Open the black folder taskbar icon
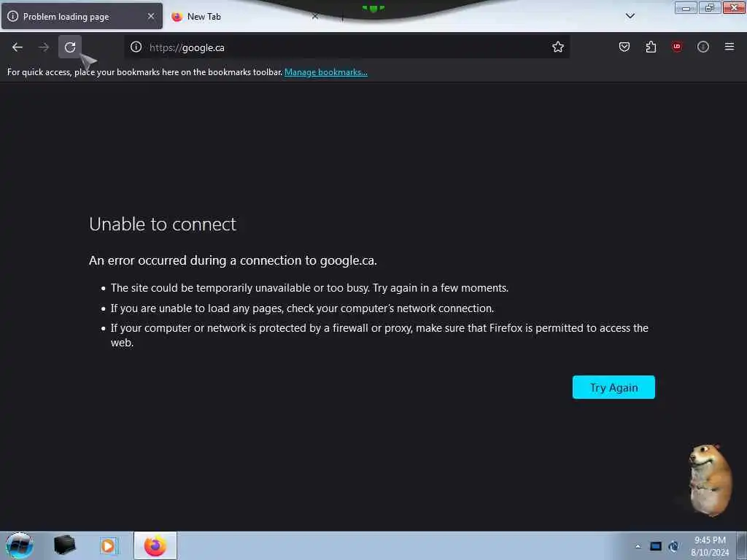Screen dimensions: 747x560 click(x=65, y=545)
